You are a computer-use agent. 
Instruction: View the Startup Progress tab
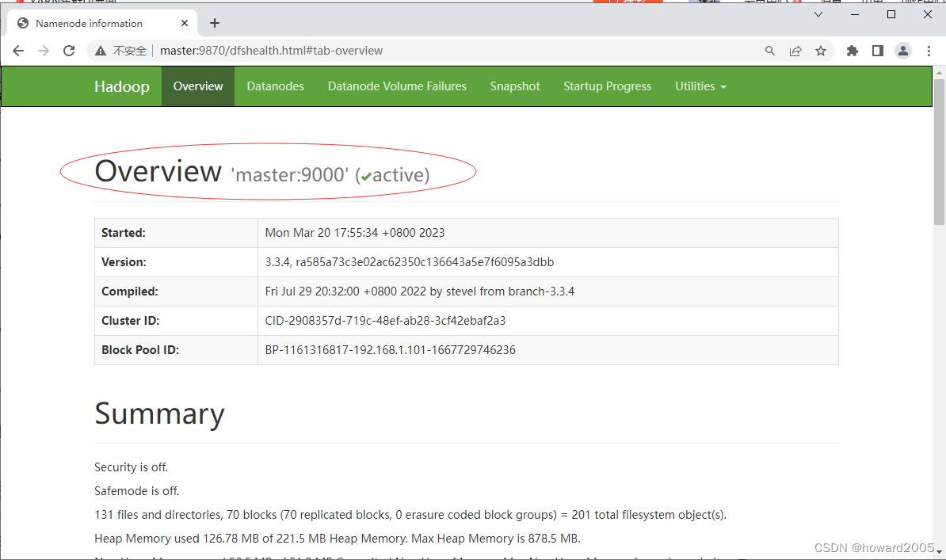(608, 86)
